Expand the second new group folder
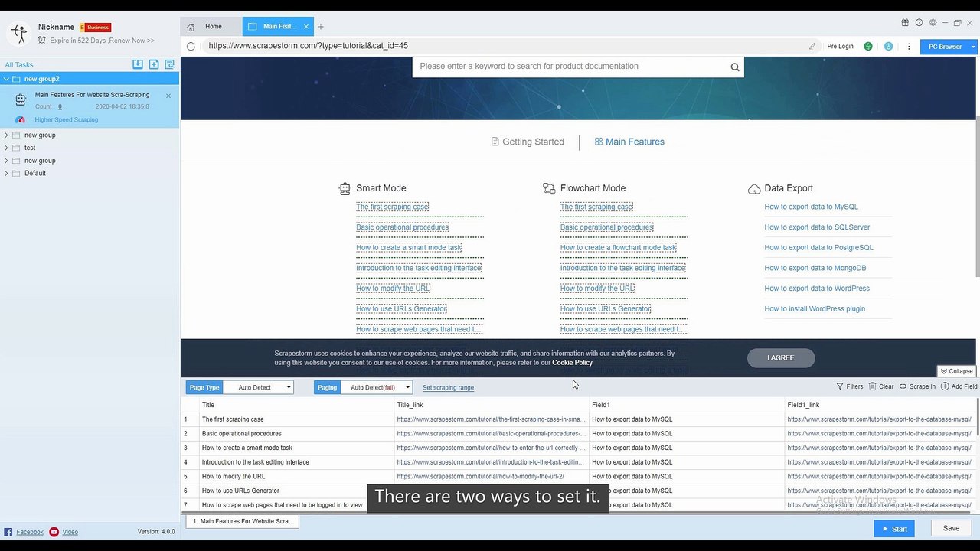The width and height of the screenshot is (980, 551). coord(6,161)
